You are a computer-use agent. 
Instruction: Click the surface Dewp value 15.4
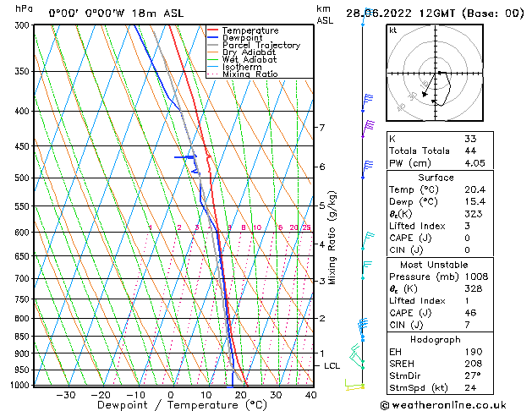[x=474, y=202]
